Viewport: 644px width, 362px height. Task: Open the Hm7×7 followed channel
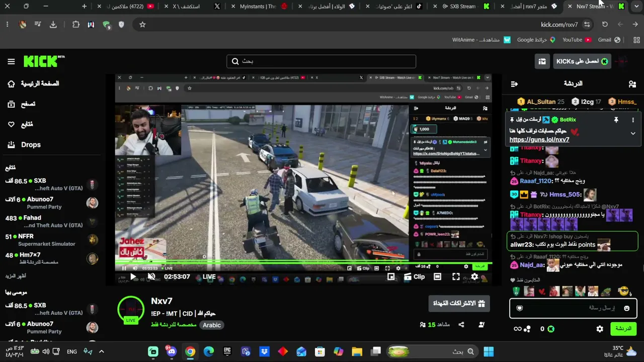pos(50,258)
